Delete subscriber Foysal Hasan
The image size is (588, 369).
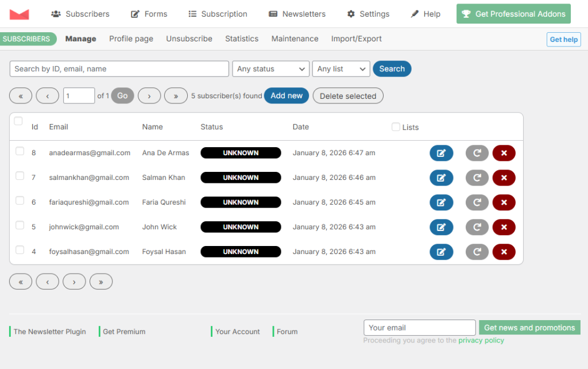[504, 252]
